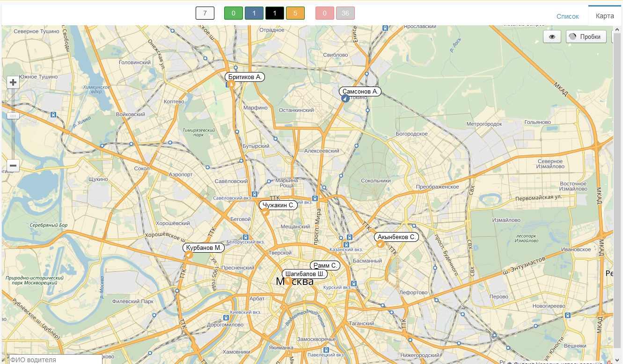Click the Метрогородок label
This screenshot has width=623, height=364.
coord(484,124)
